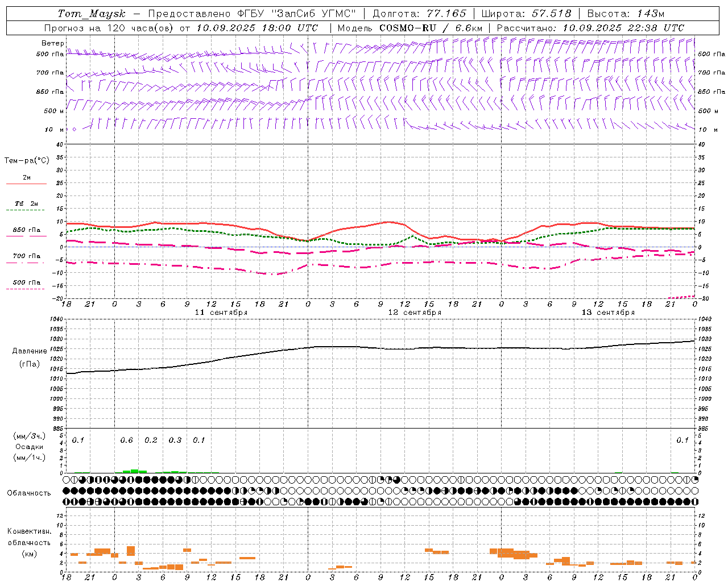
Task: Click the Высота: 143м value
Action: coord(626,14)
